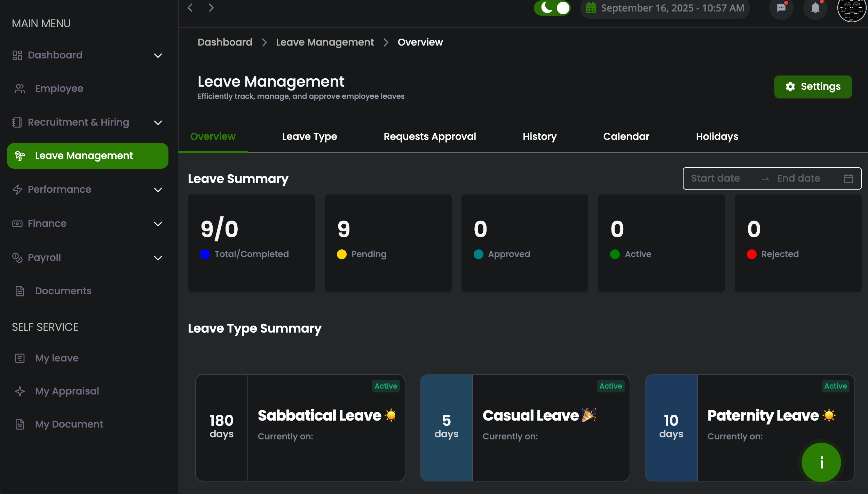Click the '180 days' value
The image size is (868, 494).
pyautogui.click(x=222, y=427)
